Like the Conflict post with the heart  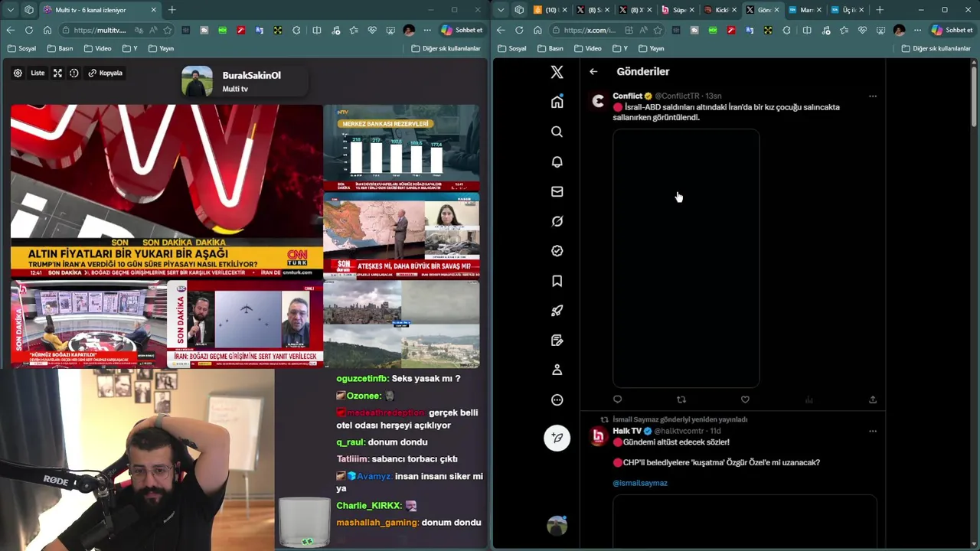click(745, 399)
